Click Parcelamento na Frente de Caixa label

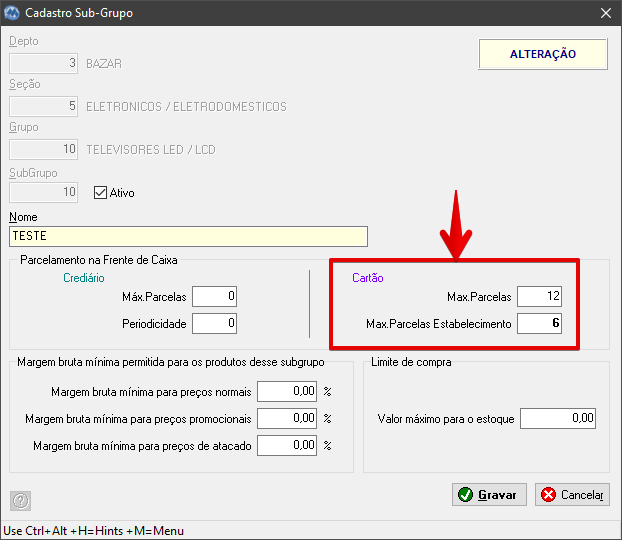pos(99,260)
